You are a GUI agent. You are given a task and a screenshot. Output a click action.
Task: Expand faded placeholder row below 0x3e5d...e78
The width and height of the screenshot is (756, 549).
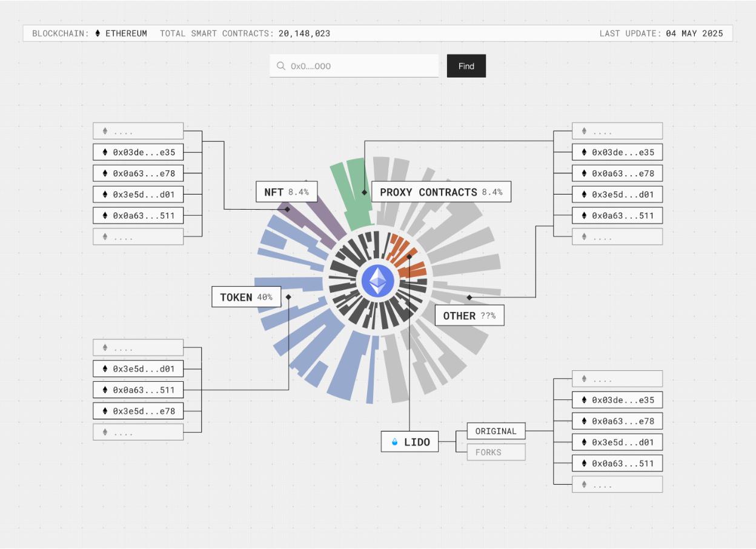click(138, 432)
